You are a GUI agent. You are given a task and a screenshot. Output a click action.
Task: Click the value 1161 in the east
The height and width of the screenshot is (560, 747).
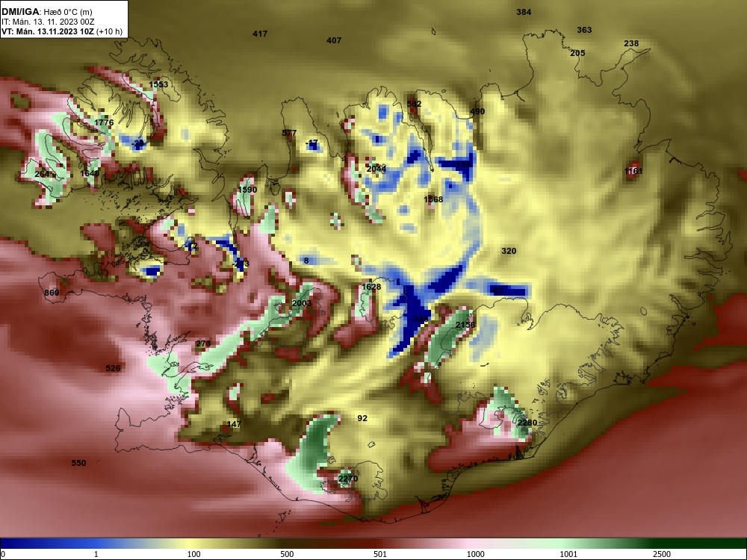pos(633,171)
